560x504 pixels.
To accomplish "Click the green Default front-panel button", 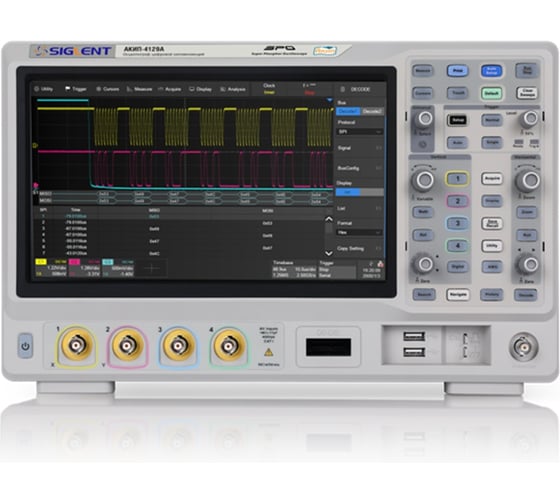I will click(x=491, y=93).
